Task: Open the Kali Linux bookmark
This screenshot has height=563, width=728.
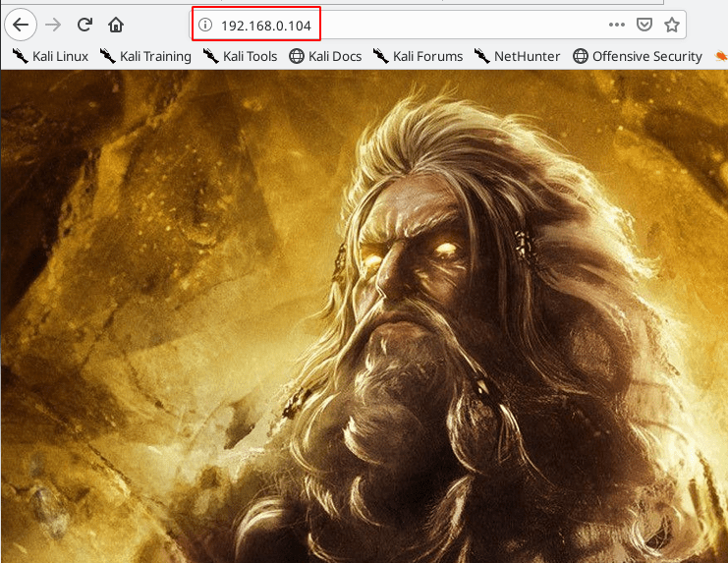Action: tap(50, 56)
